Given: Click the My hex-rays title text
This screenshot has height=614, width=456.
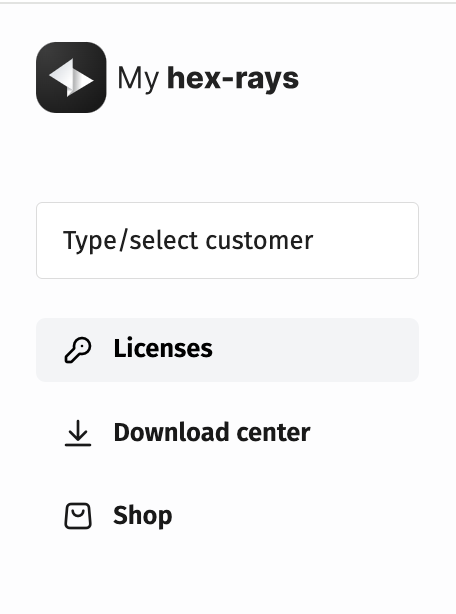Looking at the screenshot, I should [x=208, y=79].
